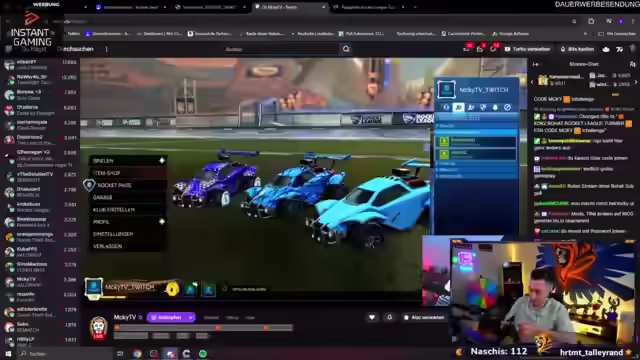The width and height of the screenshot is (640, 360).
Task: Toggle the notification bell under the stream
Action: point(389,317)
